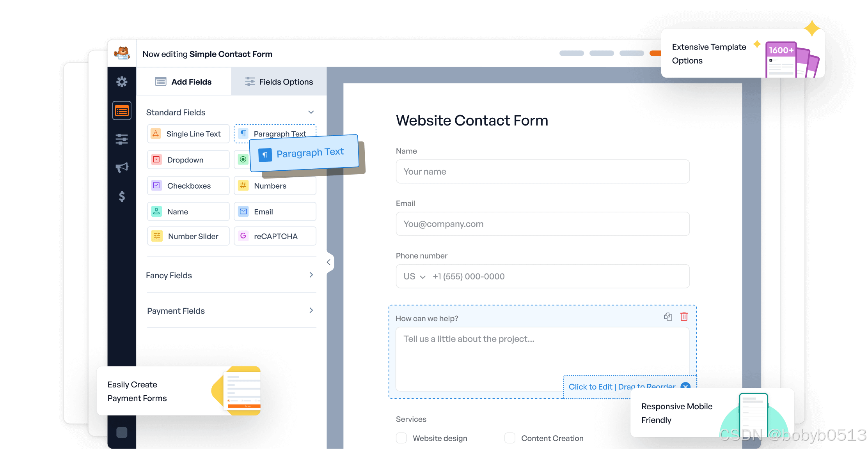This screenshot has height=449, width=868.
Task: Dismiss the Click to Edit tooltip
Action: (685, 386)
